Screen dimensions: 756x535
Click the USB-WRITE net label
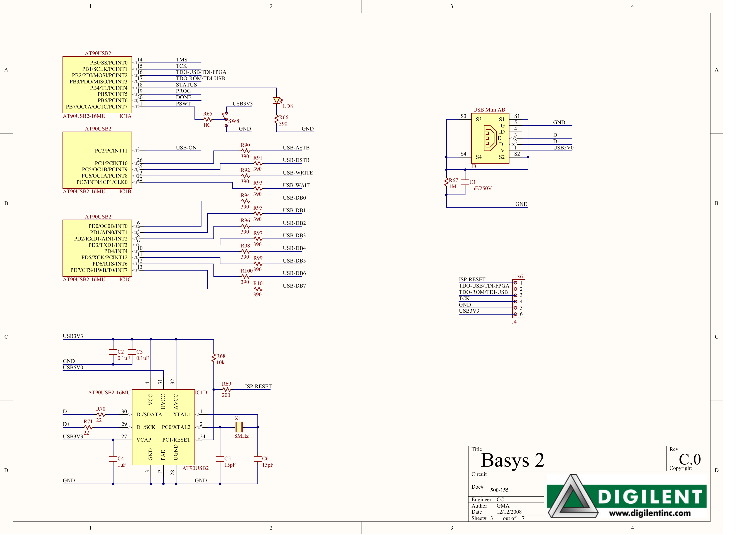(298, 173)
